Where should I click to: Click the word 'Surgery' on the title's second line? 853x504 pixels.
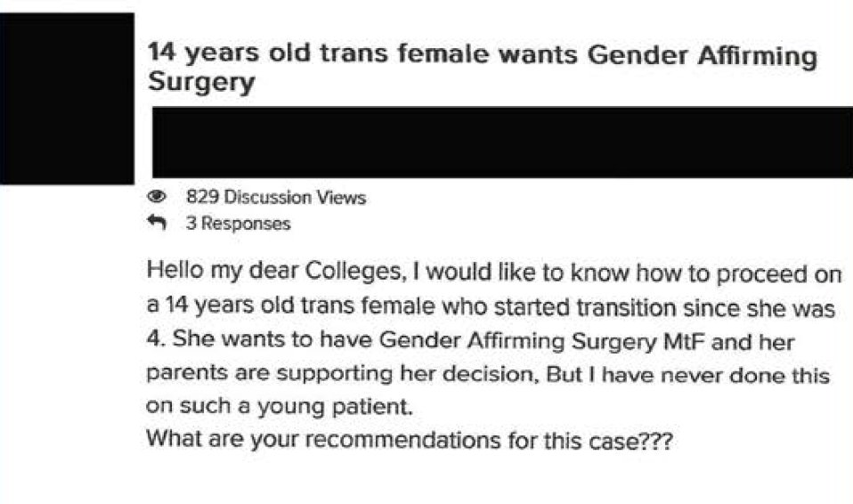(201, 84)
